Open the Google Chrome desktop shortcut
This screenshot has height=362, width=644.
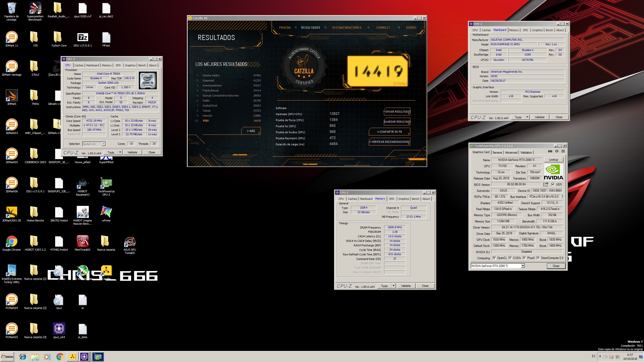[12, 243]
